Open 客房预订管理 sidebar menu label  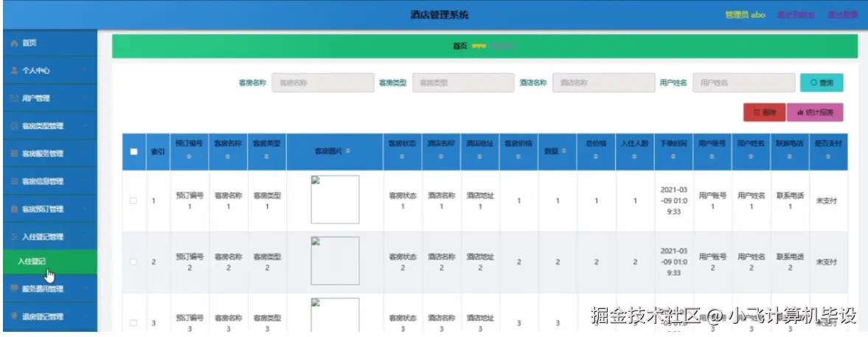[43, 209]
